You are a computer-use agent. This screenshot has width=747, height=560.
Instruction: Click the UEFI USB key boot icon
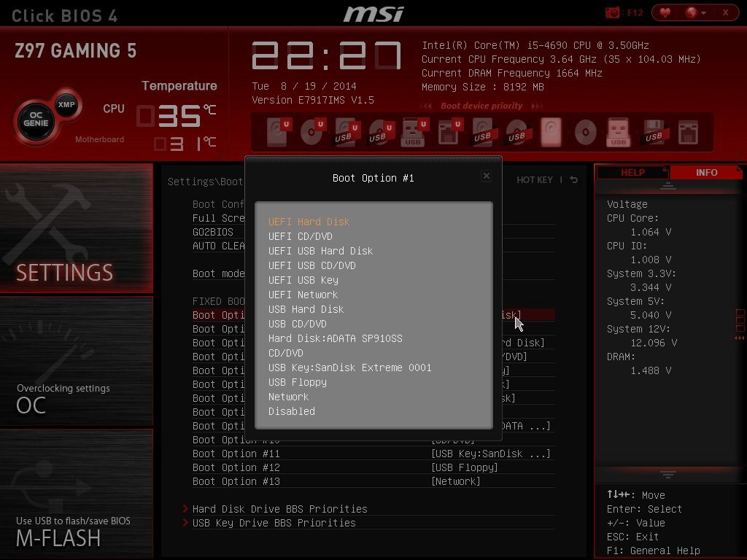point(414,132)
